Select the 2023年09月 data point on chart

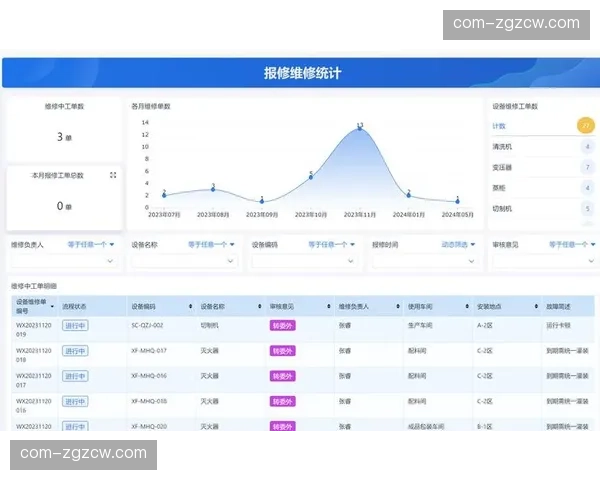pos(262,201)
